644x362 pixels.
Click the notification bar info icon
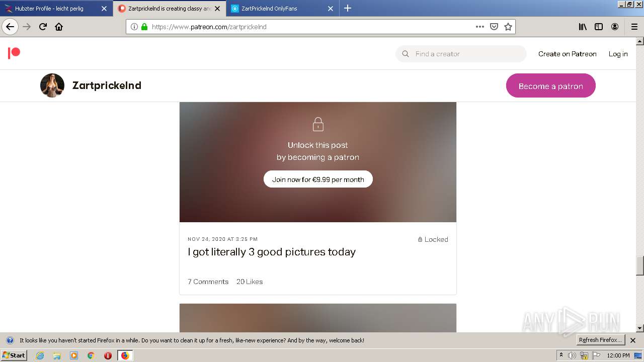click(x=10, y=340)
